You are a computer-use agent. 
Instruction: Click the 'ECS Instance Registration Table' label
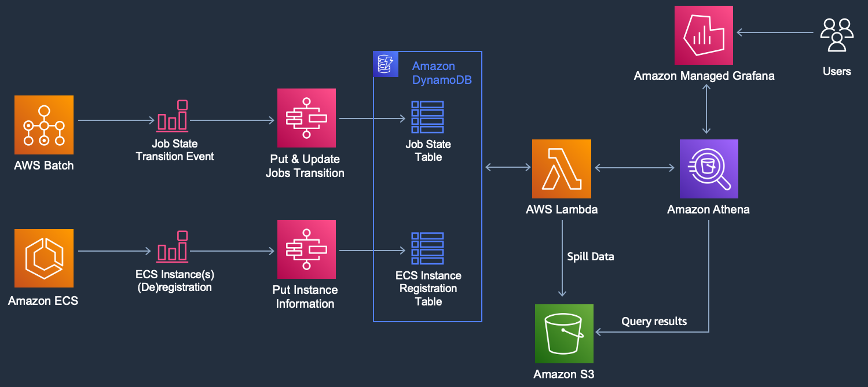coord(428,289)
